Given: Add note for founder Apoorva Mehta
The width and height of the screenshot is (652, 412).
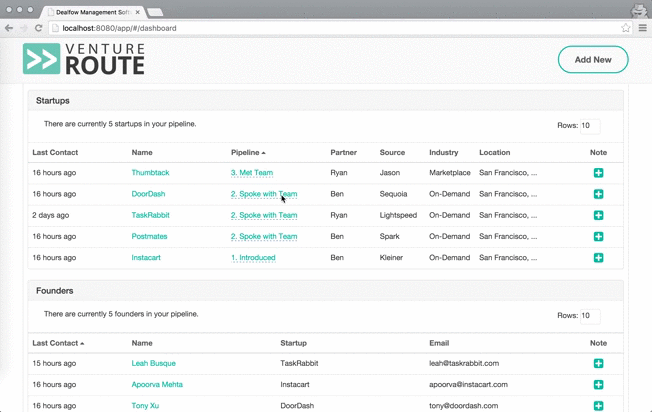Looking at the screenshot, I should pos(598,385).
